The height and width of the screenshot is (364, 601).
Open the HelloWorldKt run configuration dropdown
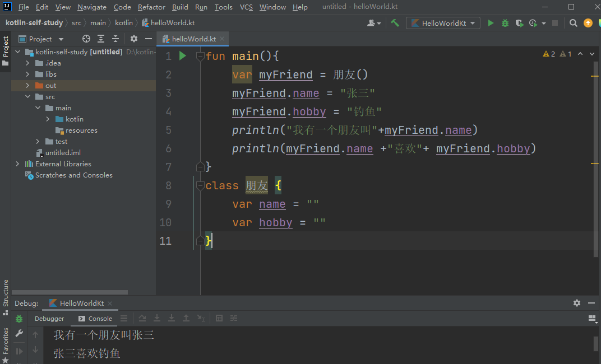point(443,23)
